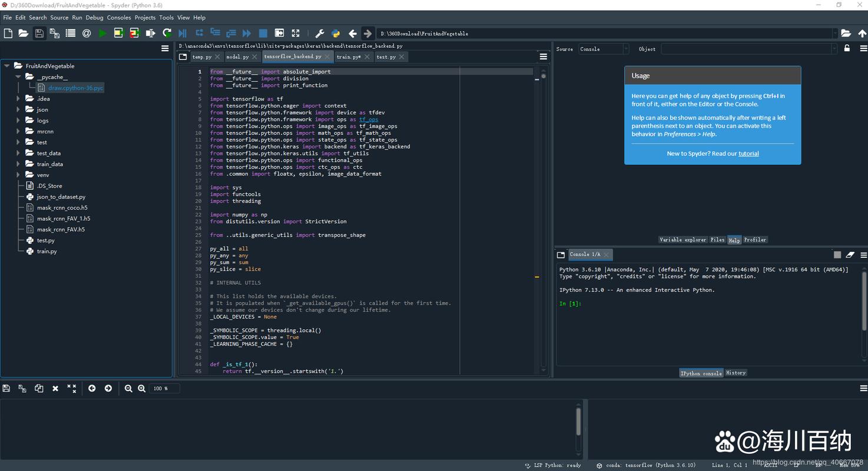
Task: Click the Object input field in Help pane
Action: click(x=746, y=49)
